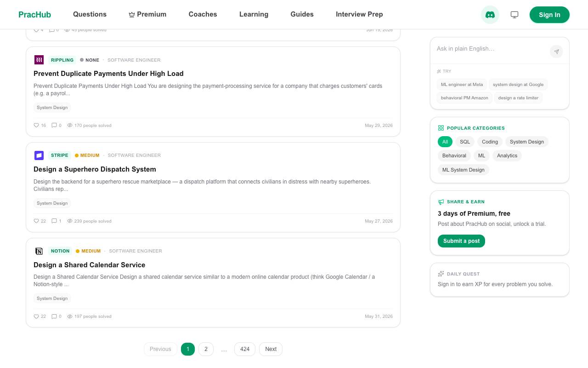Open the Guides section
The height and width of the screenshot is (368, 588).
click(302, 14)
